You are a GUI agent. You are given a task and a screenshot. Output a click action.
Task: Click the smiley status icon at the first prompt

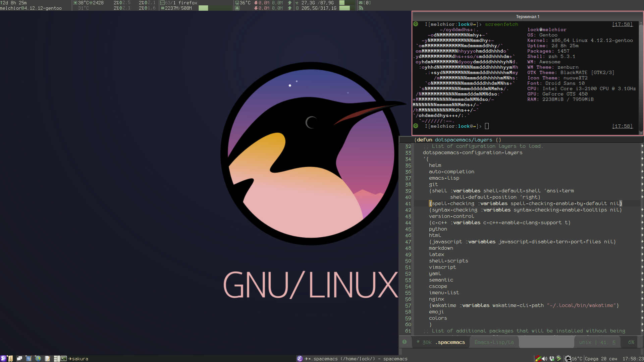[x=416, y=24]
